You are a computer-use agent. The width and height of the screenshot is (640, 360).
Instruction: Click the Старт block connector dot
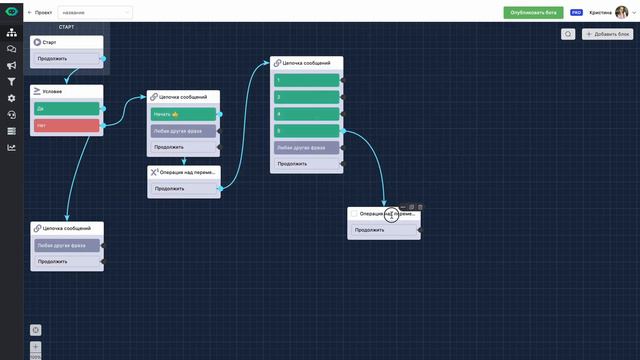click(104, 59)
